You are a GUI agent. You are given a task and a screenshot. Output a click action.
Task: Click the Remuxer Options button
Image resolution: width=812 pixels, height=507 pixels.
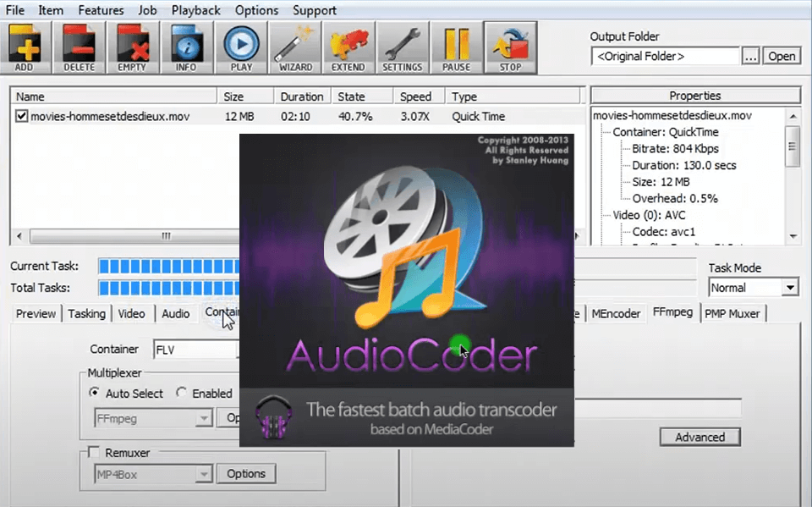[x=246, y=474]
